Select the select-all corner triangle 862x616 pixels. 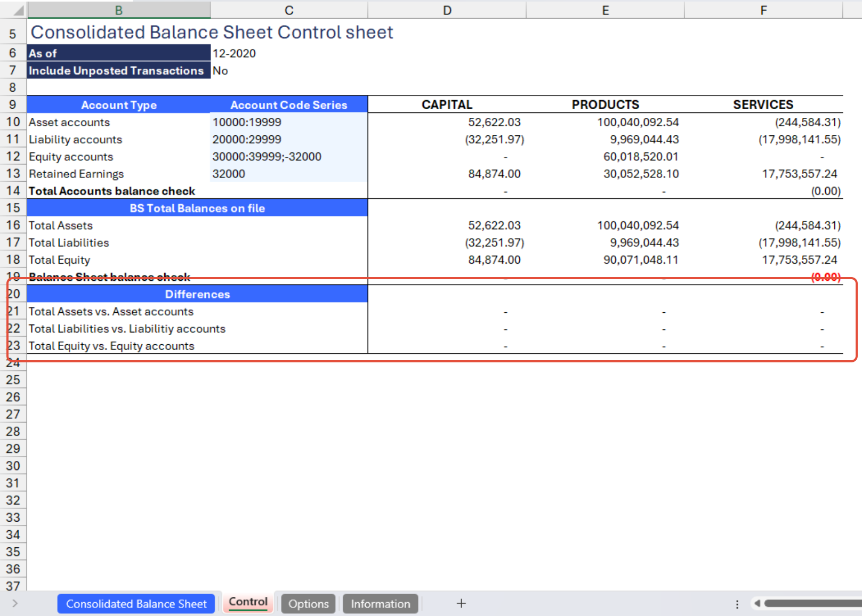click(18, 10)
